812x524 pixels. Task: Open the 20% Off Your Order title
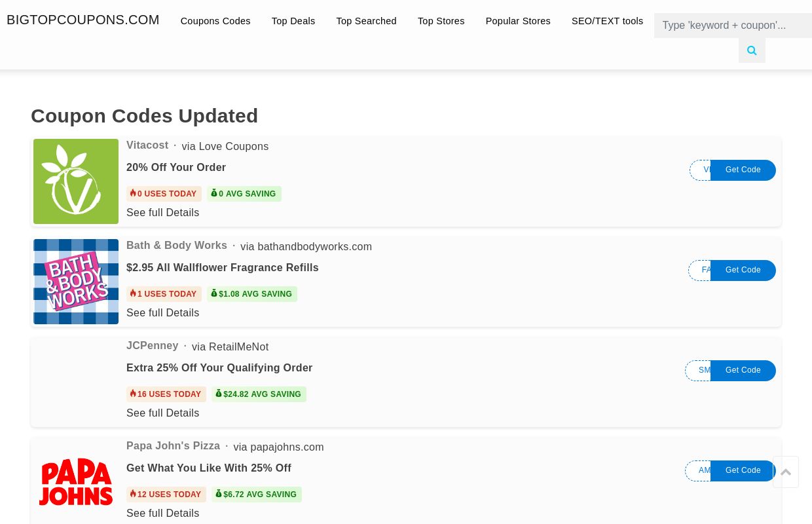(176, 168)
